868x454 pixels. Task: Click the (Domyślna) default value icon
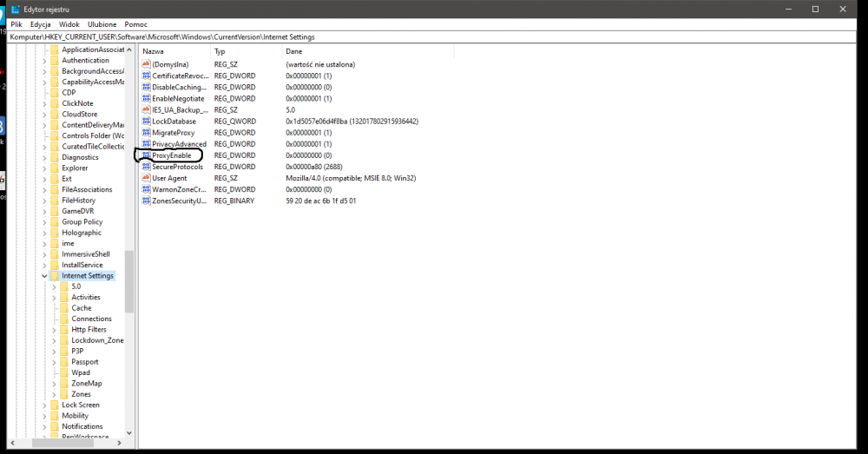pos(146,65)
